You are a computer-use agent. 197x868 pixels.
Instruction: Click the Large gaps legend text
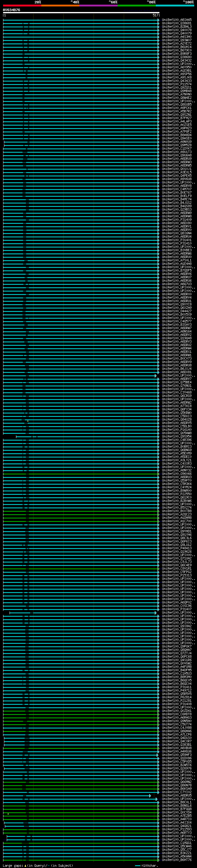[x=38, y=866]
